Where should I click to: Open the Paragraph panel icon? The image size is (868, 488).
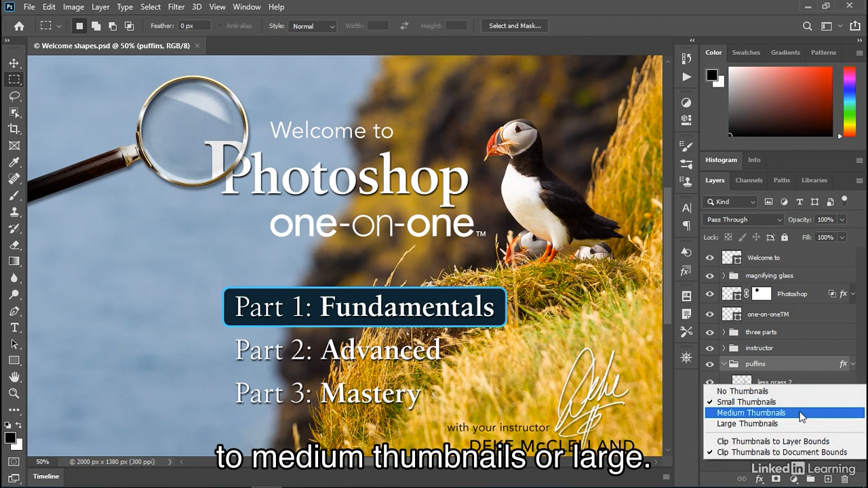tap(686, 226)
